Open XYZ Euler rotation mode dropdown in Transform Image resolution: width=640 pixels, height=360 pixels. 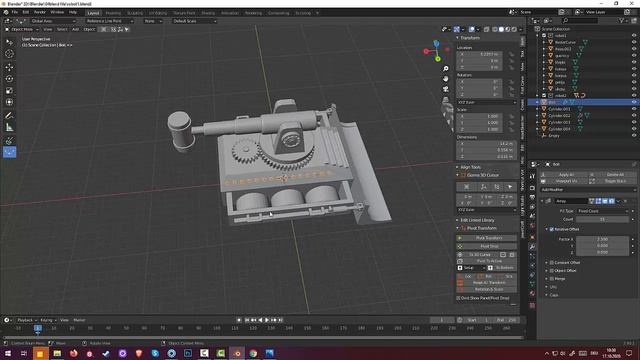(x=486, y=102)
